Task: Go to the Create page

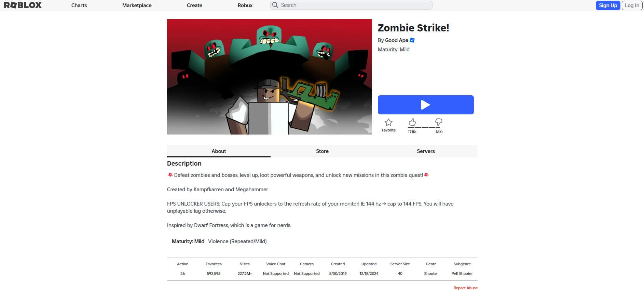Action: [194, 5]
